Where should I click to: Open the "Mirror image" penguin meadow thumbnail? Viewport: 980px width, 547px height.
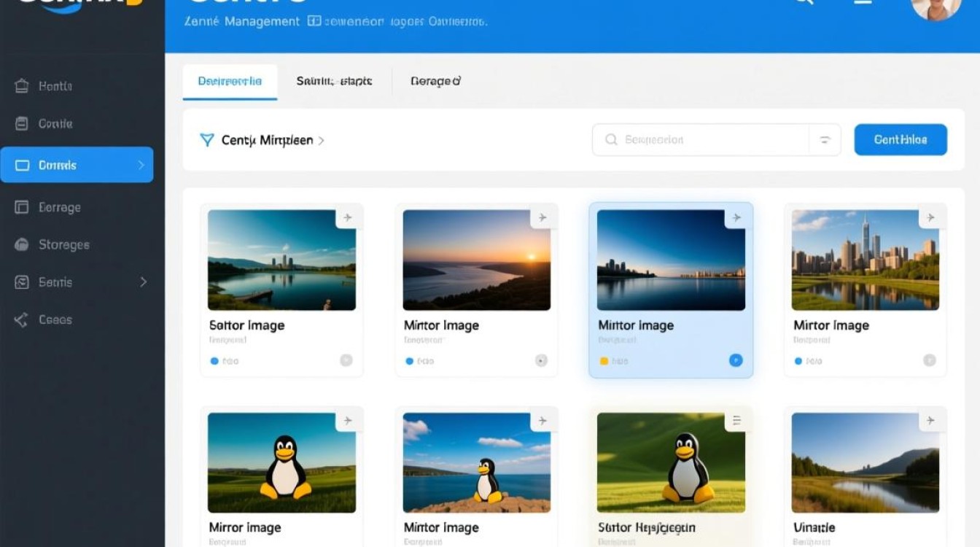(282, 463)
